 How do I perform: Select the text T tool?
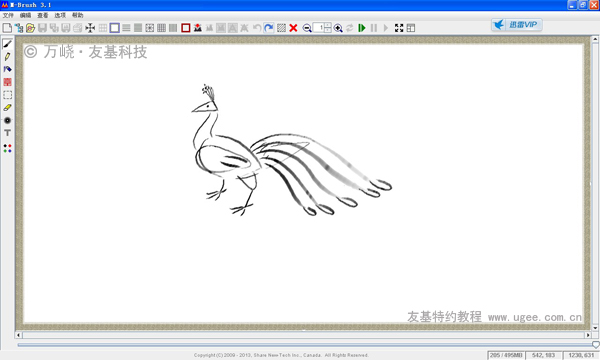pos(7,133)
